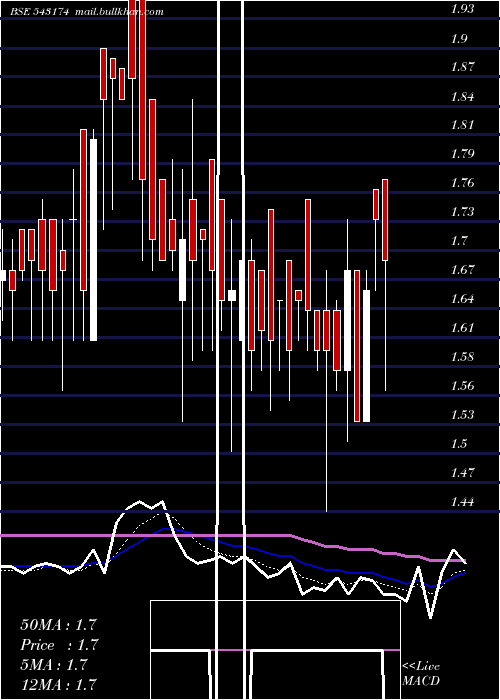Click the '50MA : 1.7' readout
This screenshot has height=700, width=500.
[58, 625]
